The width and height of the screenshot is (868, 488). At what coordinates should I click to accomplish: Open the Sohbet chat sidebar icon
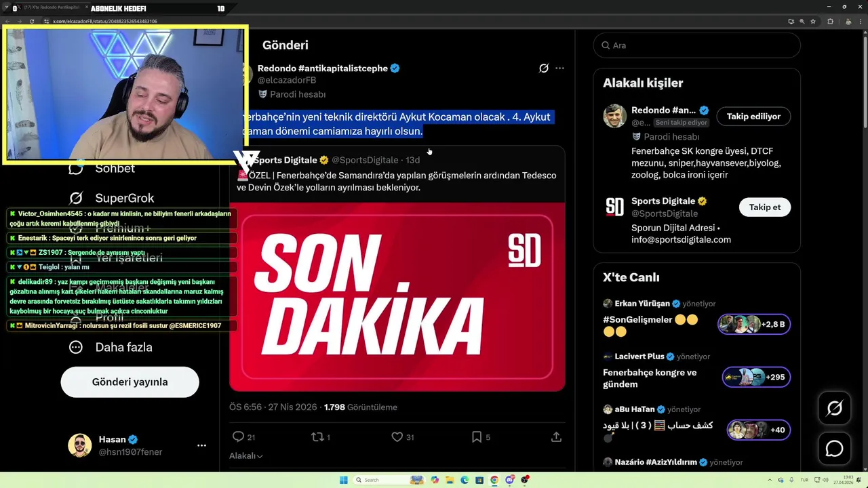(76, 168)
